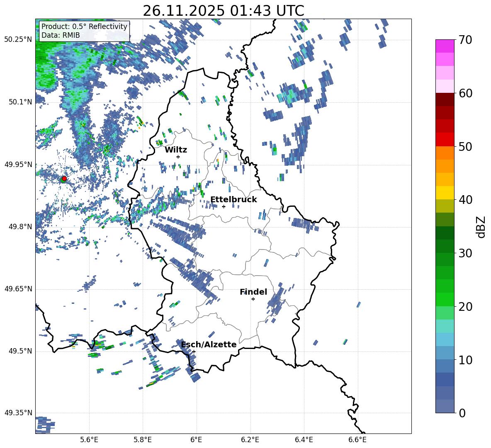Click the colorbar 10 tick label
491x448 pixels.
pos(465,360)
